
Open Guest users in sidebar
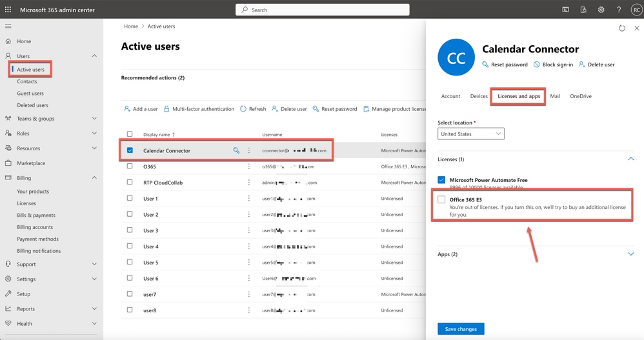click(x=30, y=93)
